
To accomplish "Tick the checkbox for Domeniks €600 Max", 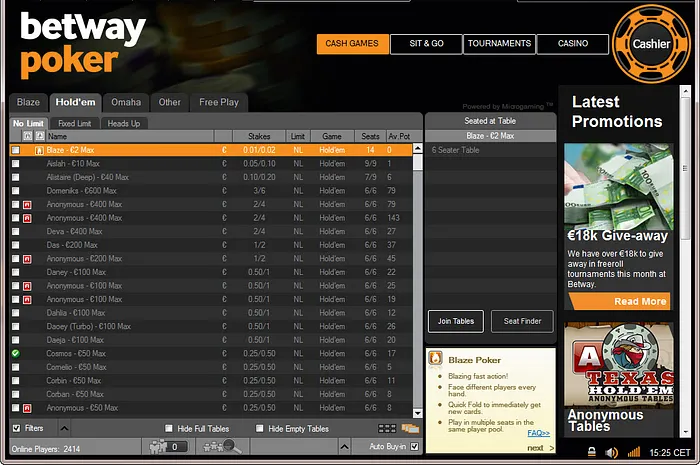I will 16,191.
